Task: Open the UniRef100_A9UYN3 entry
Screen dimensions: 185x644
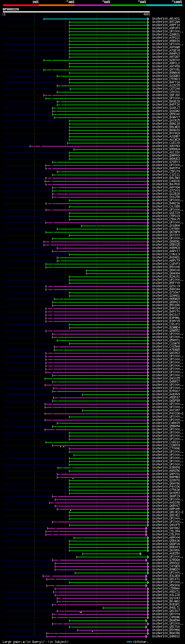Action: click(x=166, y=146)
